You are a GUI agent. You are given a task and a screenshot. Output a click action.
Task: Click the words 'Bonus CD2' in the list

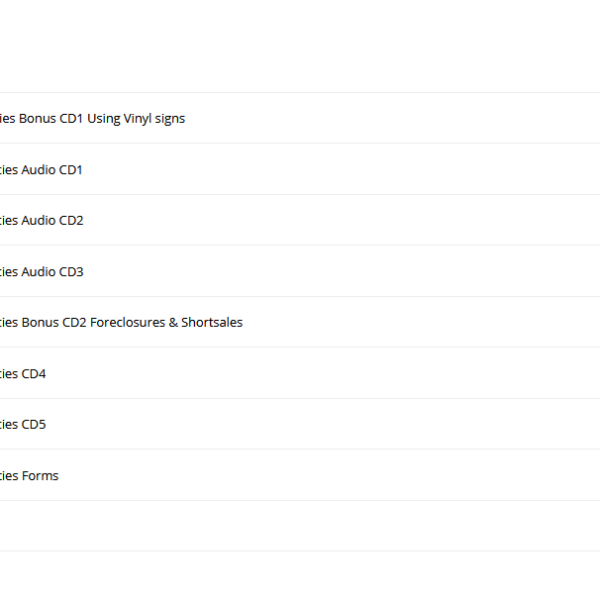[54, 323]
